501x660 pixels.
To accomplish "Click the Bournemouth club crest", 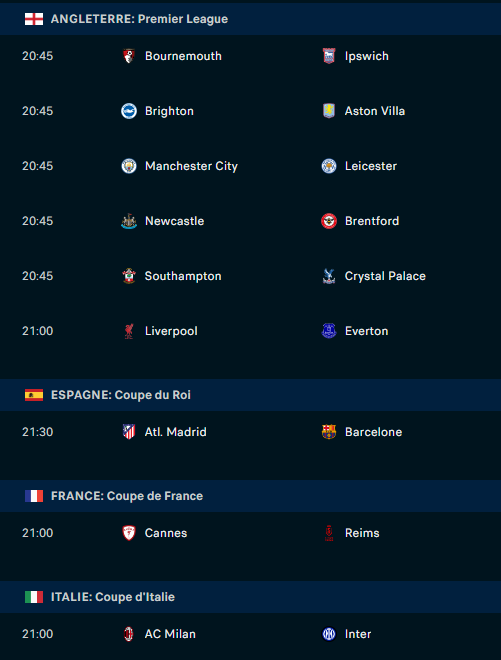I will click(x=129, y=56).
